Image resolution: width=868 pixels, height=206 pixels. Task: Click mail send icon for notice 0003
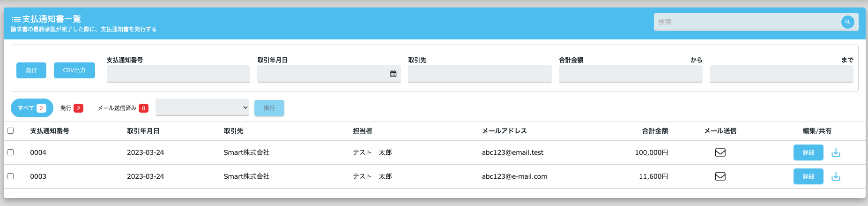(x=720, y=176)
